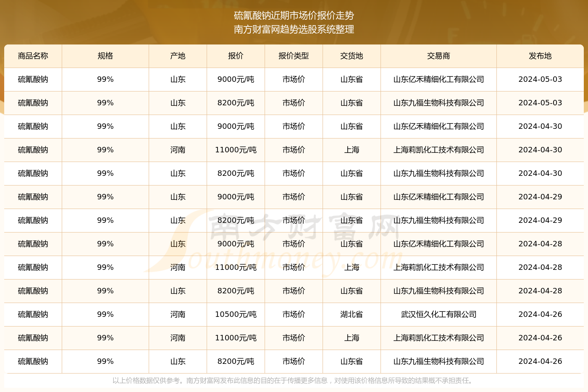Click 山东九福生物科技有限公司 in the 2024-04-30 row
The width and height of the screenshot is (588, 392).
439,173
